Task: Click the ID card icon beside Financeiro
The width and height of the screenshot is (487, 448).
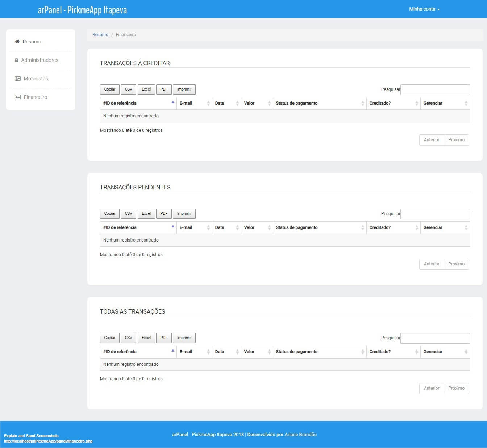Action: pos(17,97)
